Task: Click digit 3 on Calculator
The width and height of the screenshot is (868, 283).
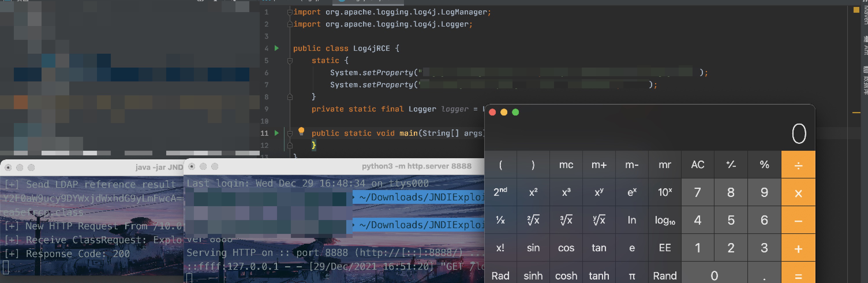Action: click(x=764, y=247)
